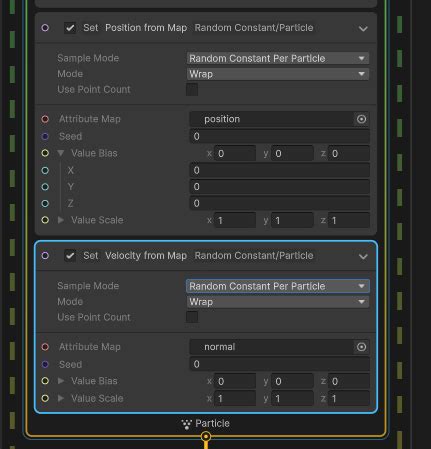Image resolution: width=431 pixels, height=449 pixels.
Task: Edit Value Bias y field in Velocity block
Action: pyautogui.click(x=292, y=381)
